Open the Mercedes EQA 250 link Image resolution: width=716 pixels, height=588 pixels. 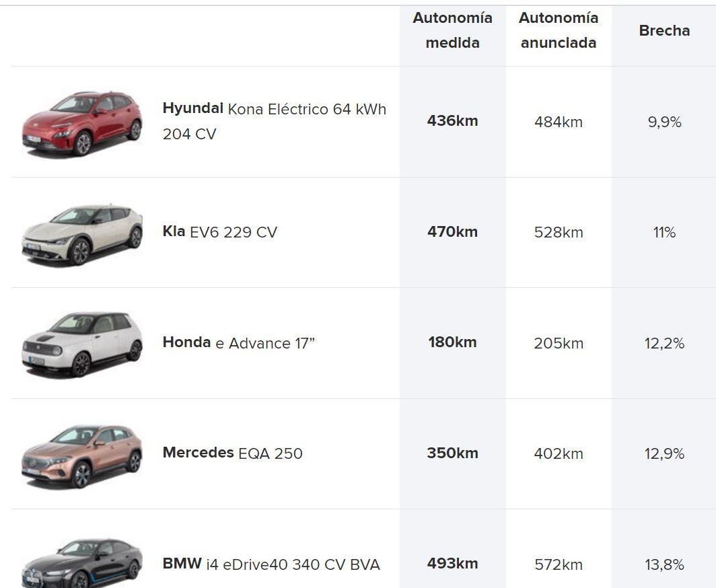click(x=232, y=453)
